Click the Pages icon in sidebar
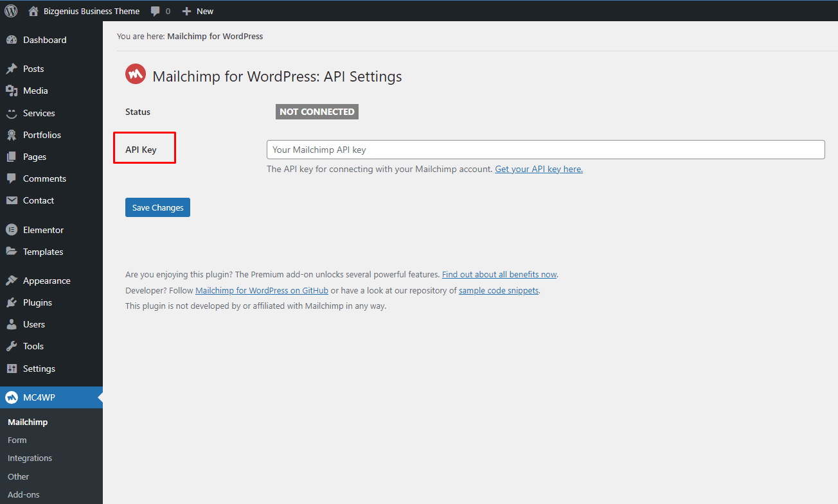This screenshot has width=838, height=504. [x=12, y=157]
